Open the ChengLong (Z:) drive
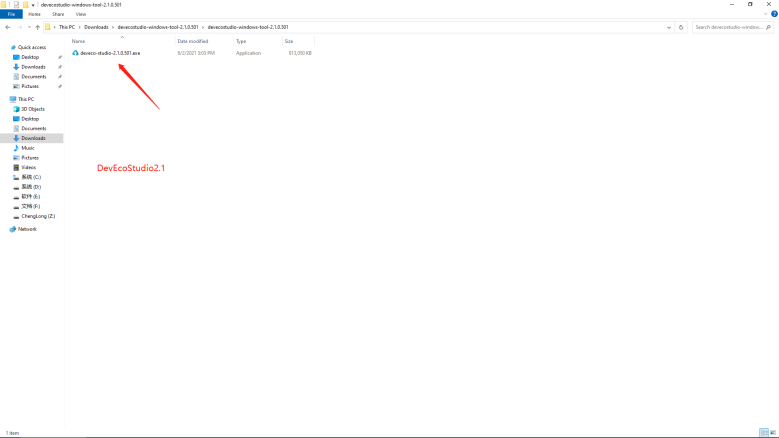 (x=37, y=216)
